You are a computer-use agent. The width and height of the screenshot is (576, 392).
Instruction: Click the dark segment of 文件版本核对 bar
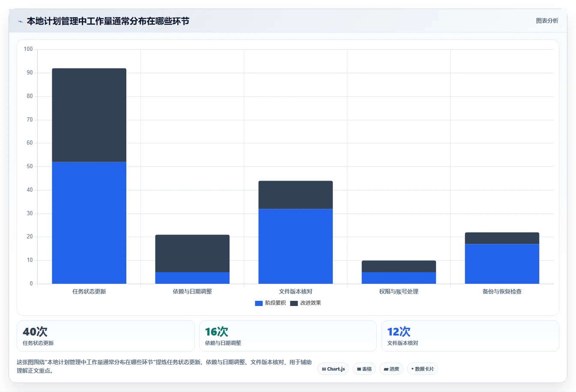[x=295, y=195]
